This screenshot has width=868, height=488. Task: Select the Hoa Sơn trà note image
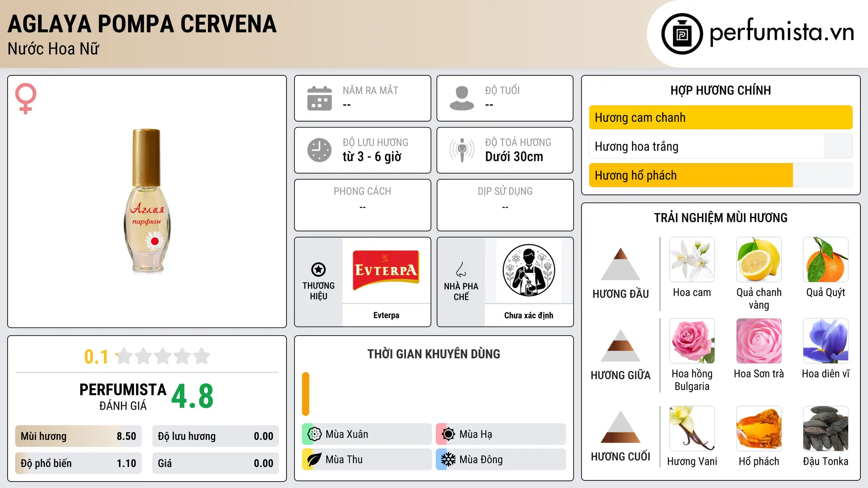pos(759,341)
